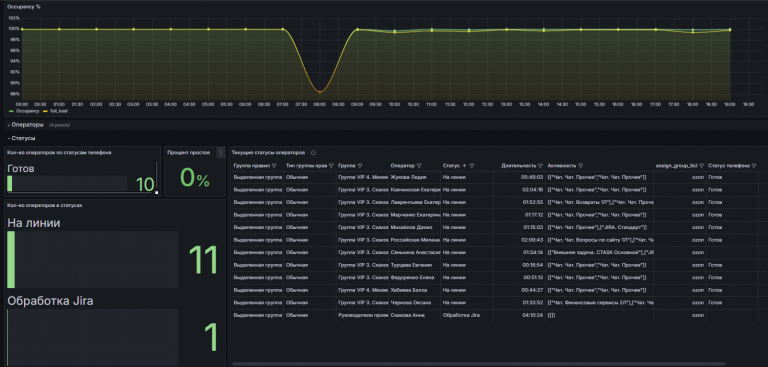Image resolution: width=768 pixels, height=367 pixels.
Task: Select operator Сенькина Анастасия cell
Action: coord(414,252)
